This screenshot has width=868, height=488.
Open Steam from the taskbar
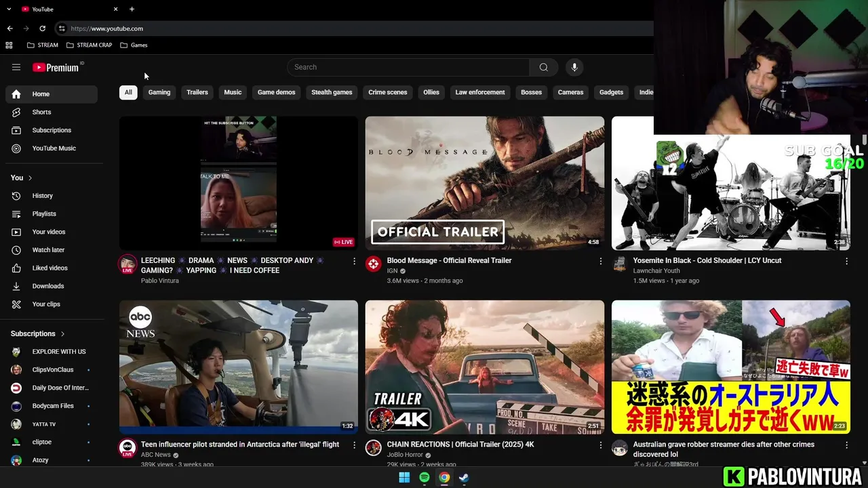point(464,477)
